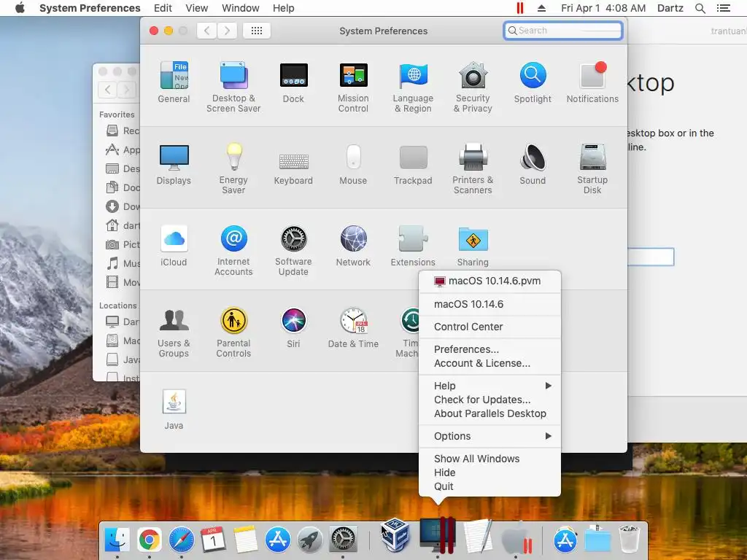Screen dimensions: 747x560
Task: Open Mission Control preferences
Action: pyautogui.click(x=353, y=87)
